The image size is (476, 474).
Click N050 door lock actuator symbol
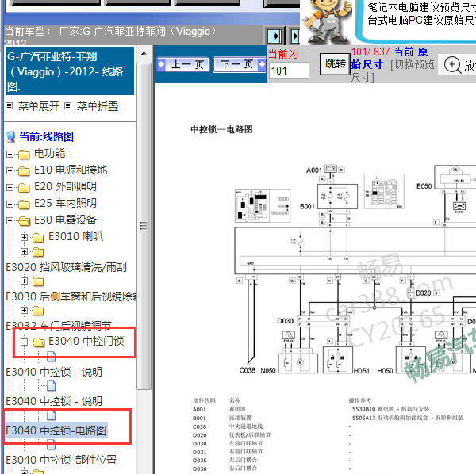coord(297,363)
